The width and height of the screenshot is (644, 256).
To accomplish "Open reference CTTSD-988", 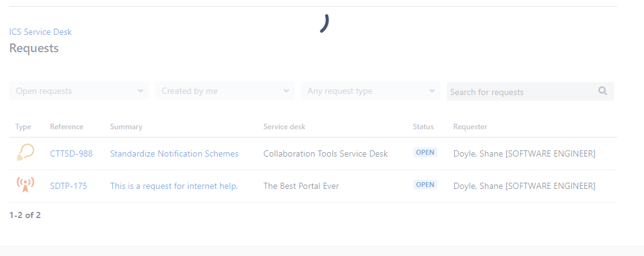I will [x=71, y=153].
